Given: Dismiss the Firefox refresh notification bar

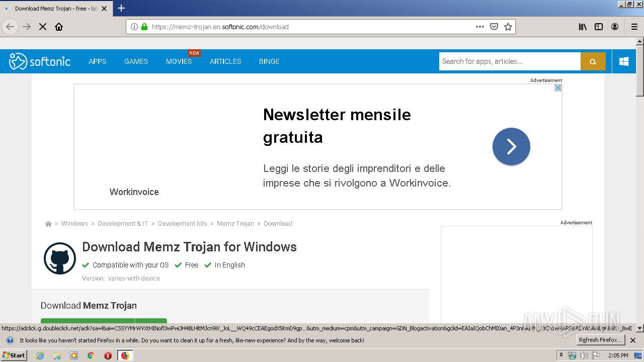Looking at the screenshot, I should pos(633,340).
